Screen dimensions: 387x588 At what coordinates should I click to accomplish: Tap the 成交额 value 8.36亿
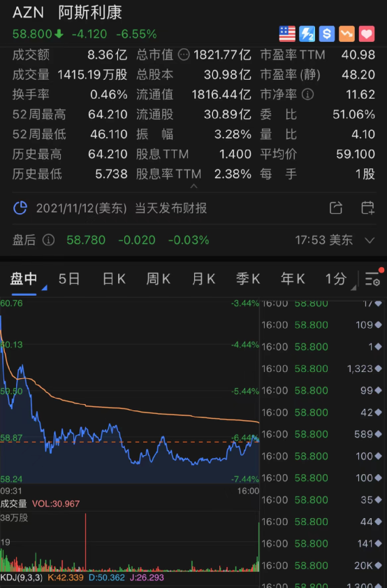pyautogui.click(x=108, y=55)
